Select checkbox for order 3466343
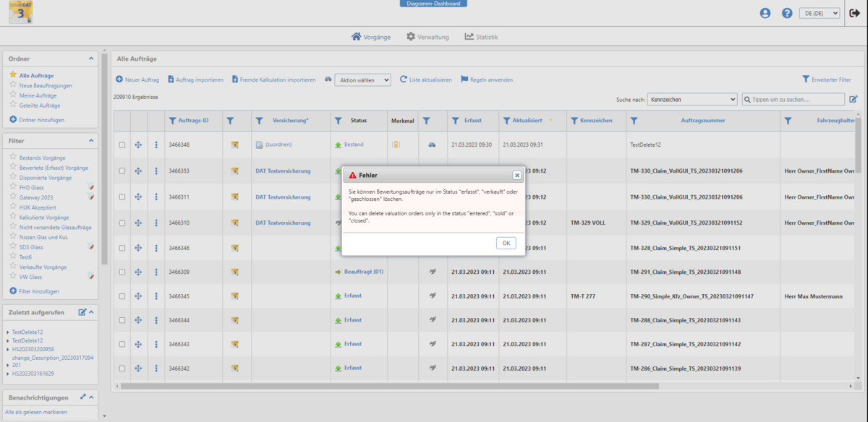 (122, 344)
